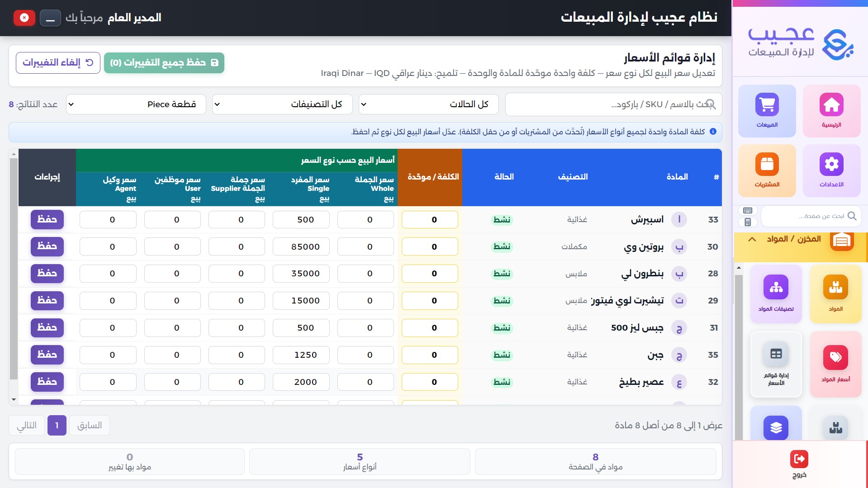Click the ا avatar of اسبريش row
This screenshot has width=868, height=488.
click(x=679, y=219)
